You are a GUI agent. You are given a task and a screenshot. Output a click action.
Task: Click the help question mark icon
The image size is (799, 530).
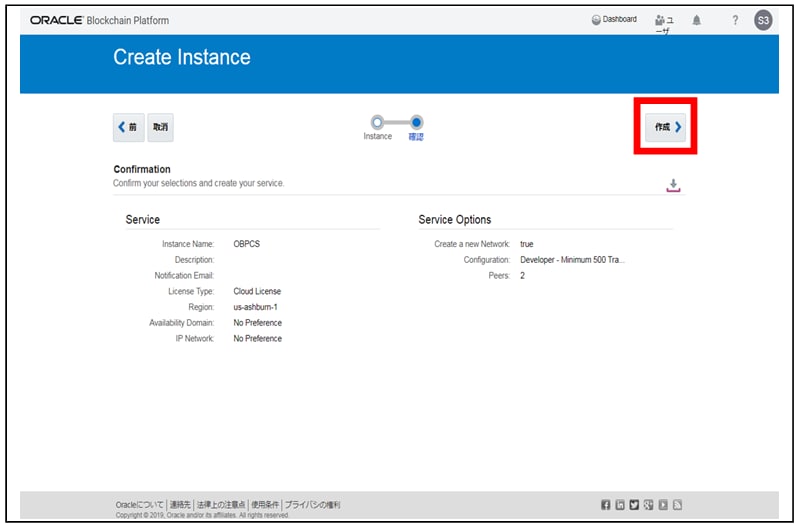[735, 20]
